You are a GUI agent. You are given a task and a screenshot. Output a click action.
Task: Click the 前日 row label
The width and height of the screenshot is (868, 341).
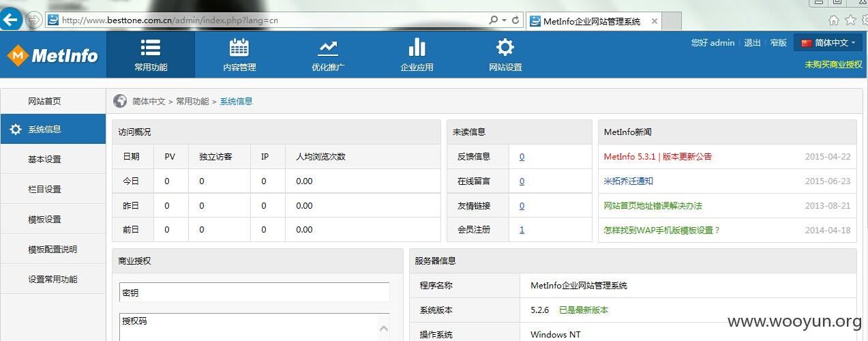[131, 230]
